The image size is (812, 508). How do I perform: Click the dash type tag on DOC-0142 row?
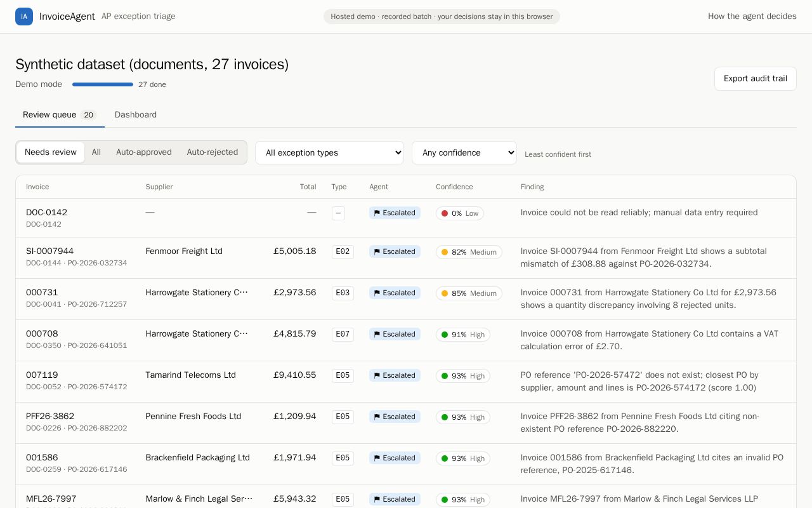point(338,213)
